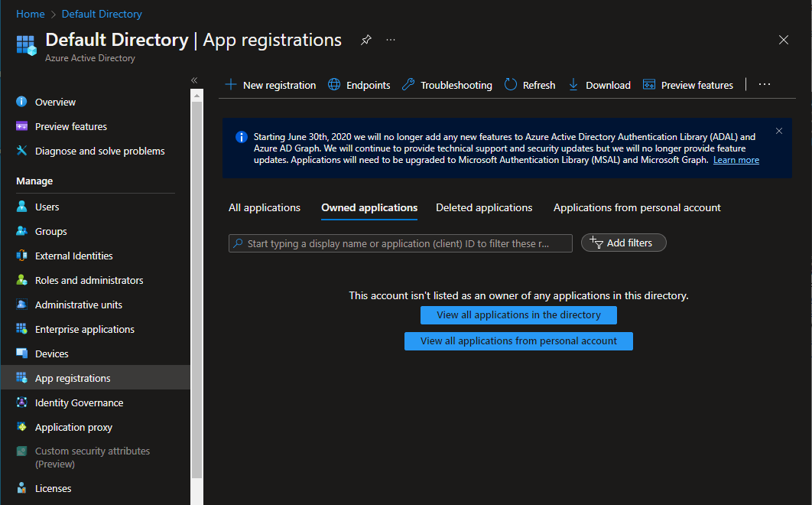Screen dimensions: 812x505
Task: Open Applications from personal account tab
Action: (x=637, y=208)
